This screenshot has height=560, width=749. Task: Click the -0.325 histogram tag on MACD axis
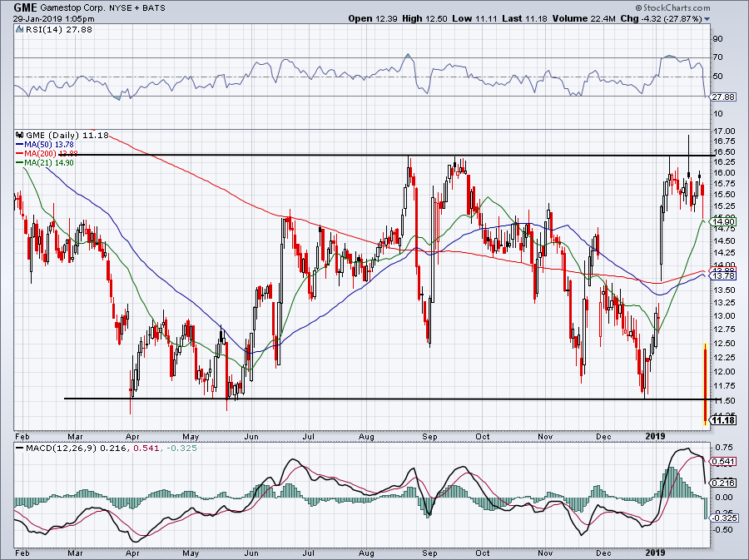[723, 518]
